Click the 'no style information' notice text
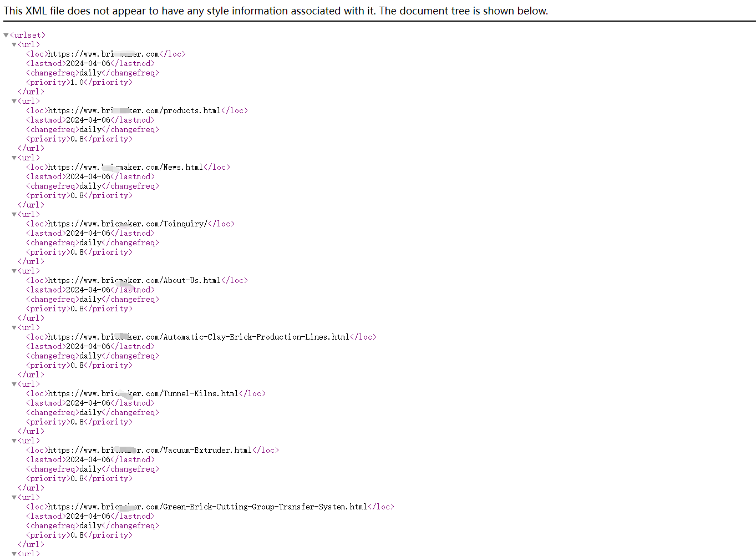Image resolution: width=756 pixels, height=556 pixels. click(276, 11)
